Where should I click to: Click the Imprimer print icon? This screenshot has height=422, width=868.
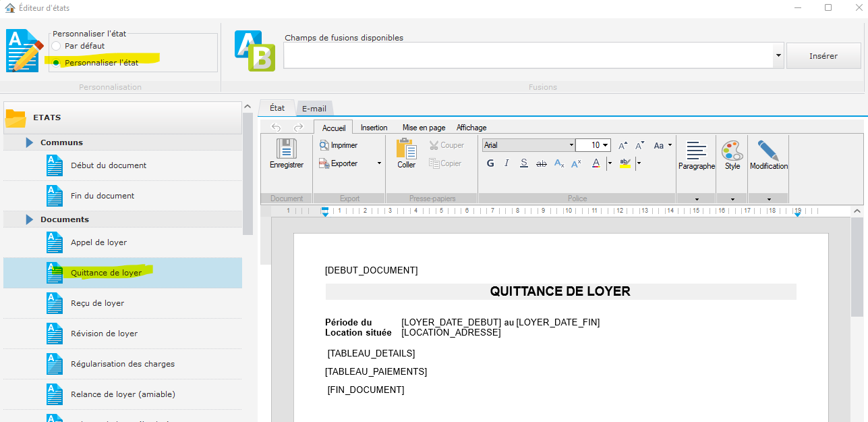click(324, 145)
